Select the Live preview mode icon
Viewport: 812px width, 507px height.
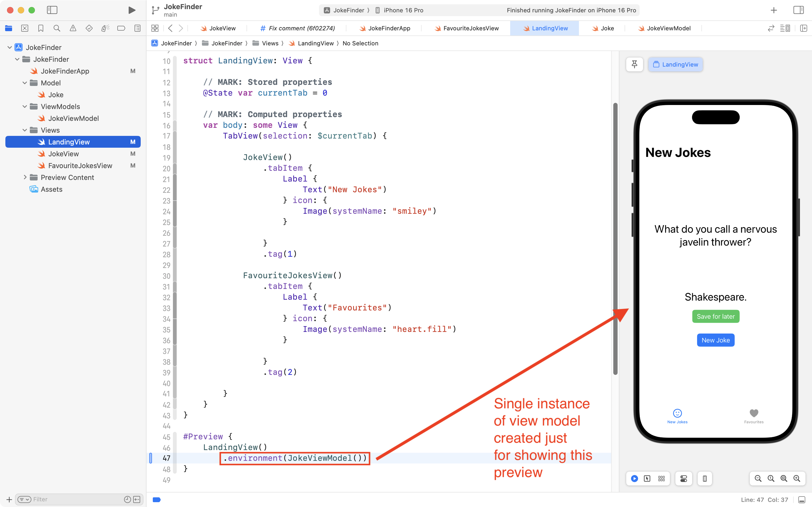click(634, 479)
